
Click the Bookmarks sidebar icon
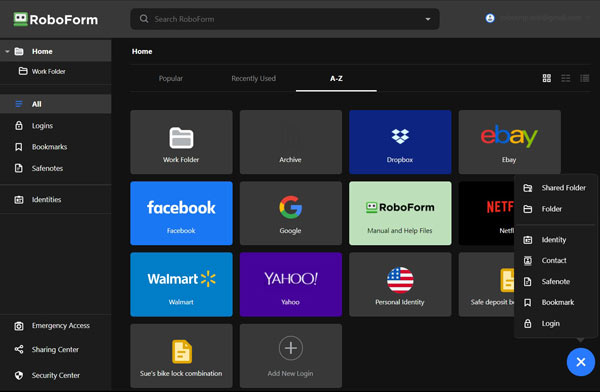18,147
